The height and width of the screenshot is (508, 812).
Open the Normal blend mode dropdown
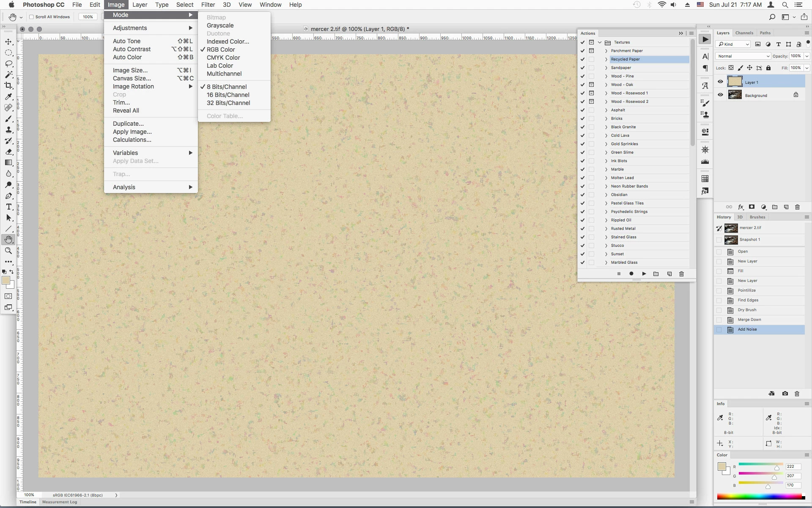pos(743,56)
